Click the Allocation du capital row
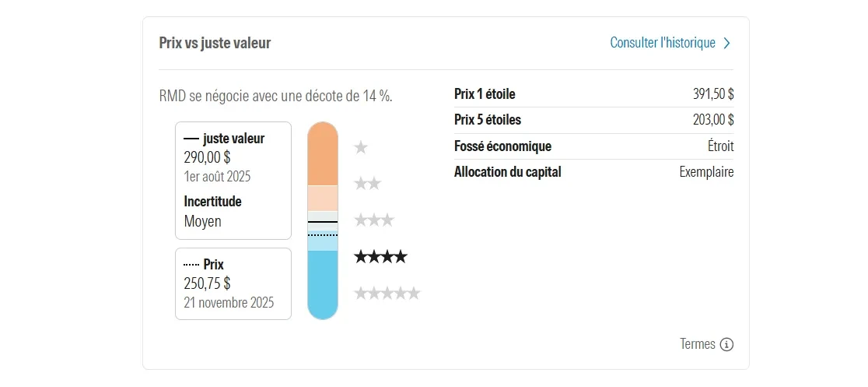This screenshot has height=387, width=868. [593, 172]
